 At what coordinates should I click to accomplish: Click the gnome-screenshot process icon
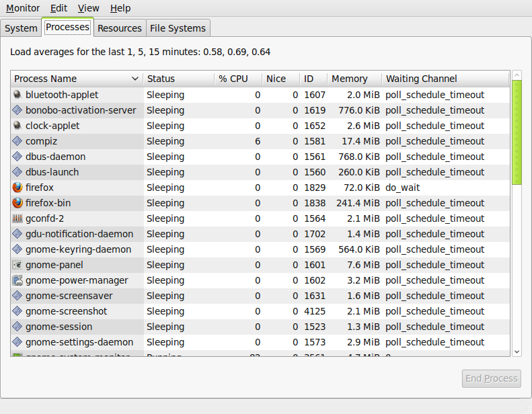17,311
